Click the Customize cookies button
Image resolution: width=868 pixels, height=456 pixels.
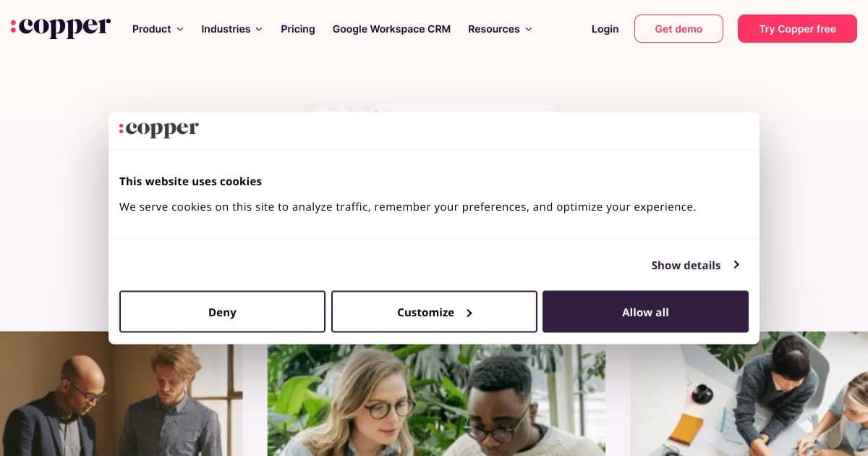coord(434,312)
